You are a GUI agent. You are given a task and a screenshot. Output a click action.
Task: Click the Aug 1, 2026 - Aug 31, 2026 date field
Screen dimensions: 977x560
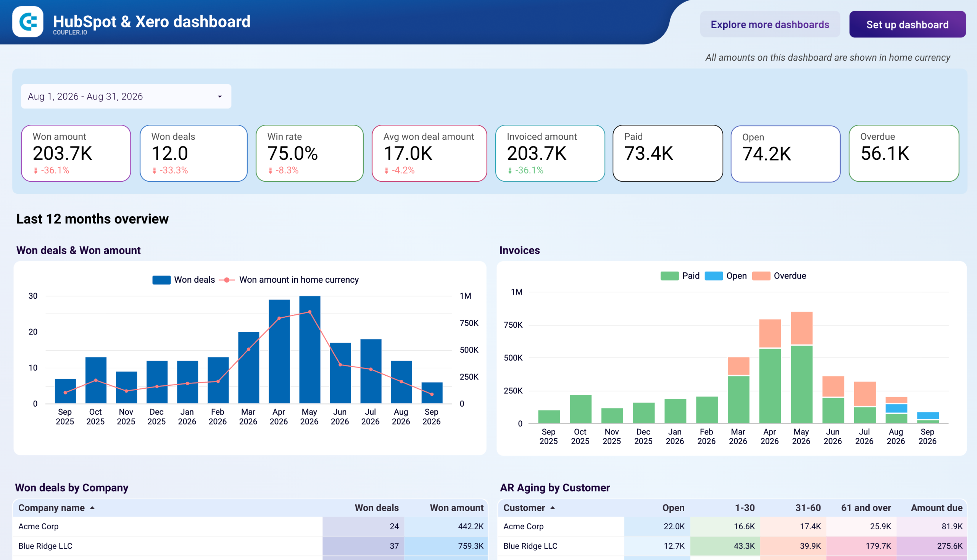pos(126,96)
